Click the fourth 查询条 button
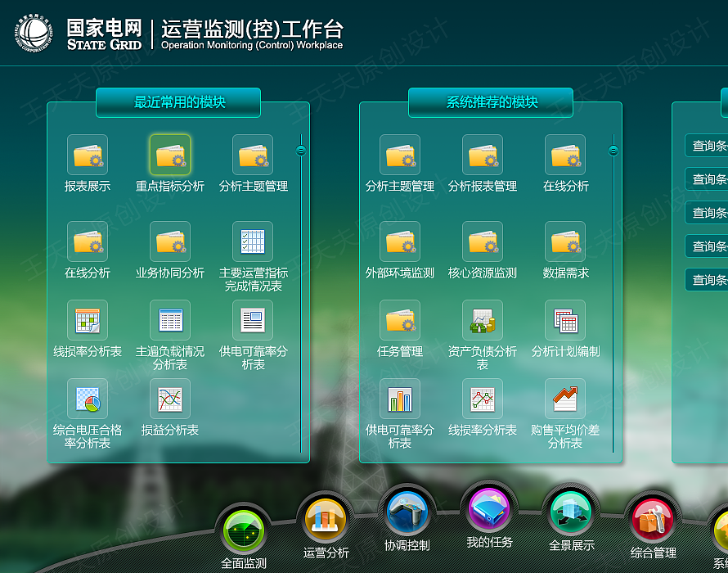 (707, 246)
